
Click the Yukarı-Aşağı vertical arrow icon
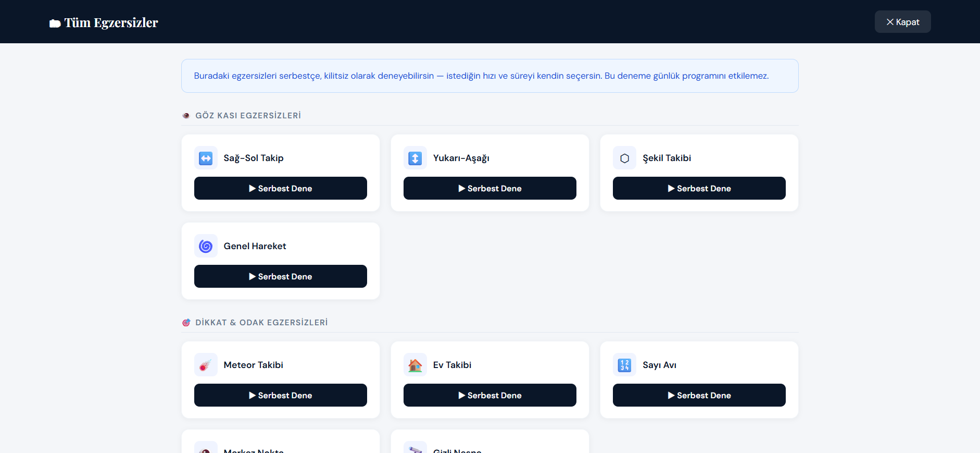click(x=415, y=158)
